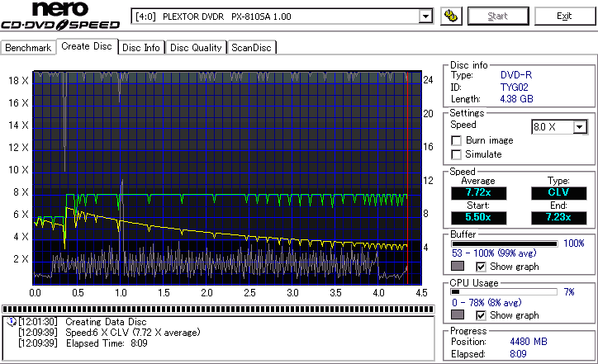
Task: Click the Exit button
Action: 564,17
